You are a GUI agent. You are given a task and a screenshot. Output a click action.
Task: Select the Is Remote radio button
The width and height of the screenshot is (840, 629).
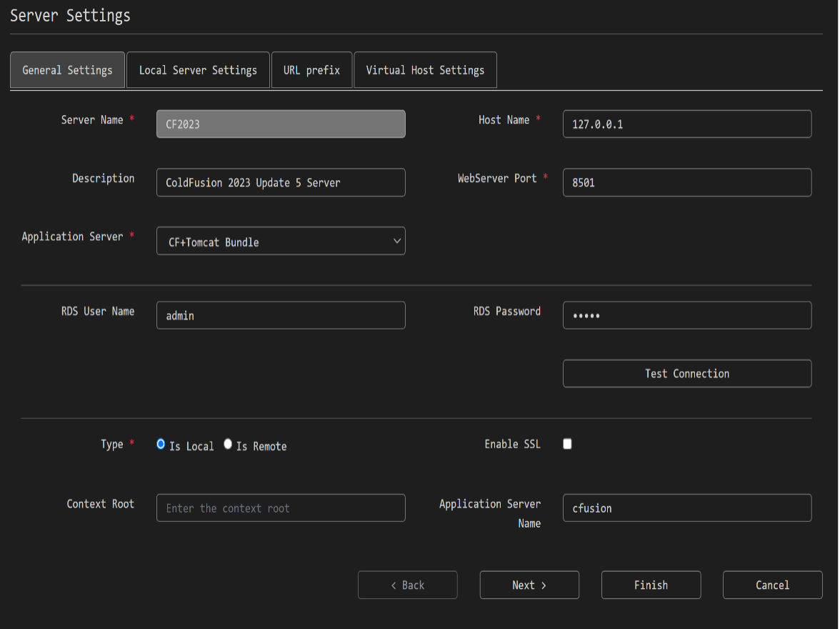228,444
